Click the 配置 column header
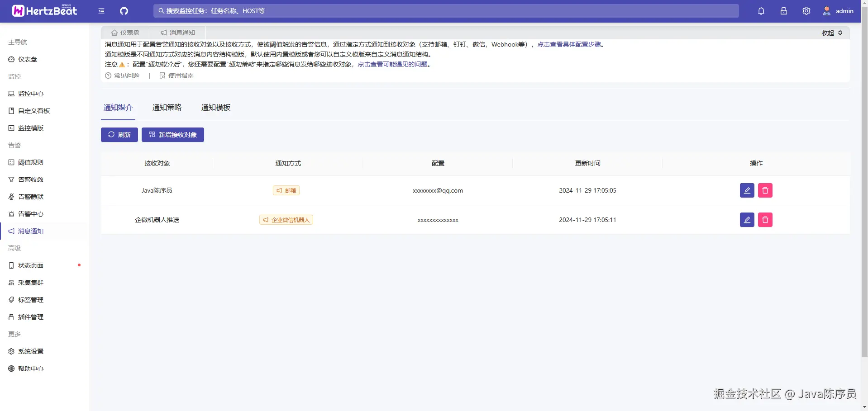Viewport: 868px width, 411px height. 438,163
